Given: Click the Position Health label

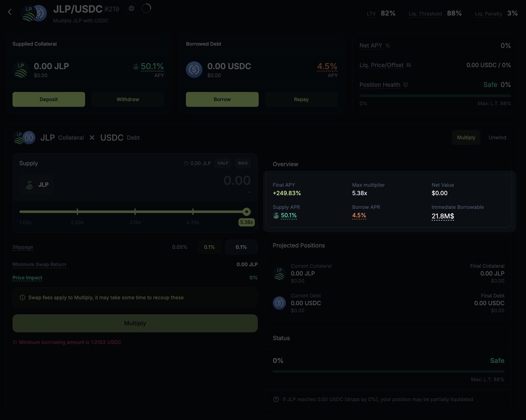Looking at the screenshot, I should point(380,85).
